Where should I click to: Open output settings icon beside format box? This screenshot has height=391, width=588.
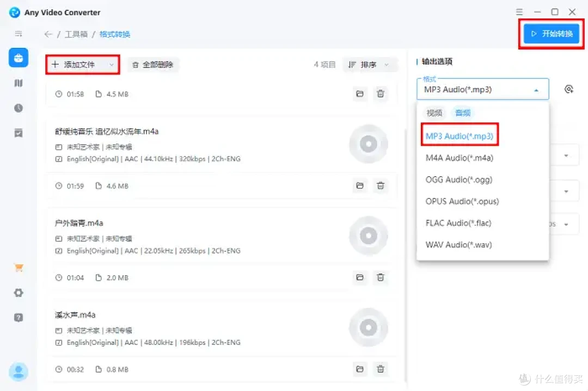coord(568,89)
